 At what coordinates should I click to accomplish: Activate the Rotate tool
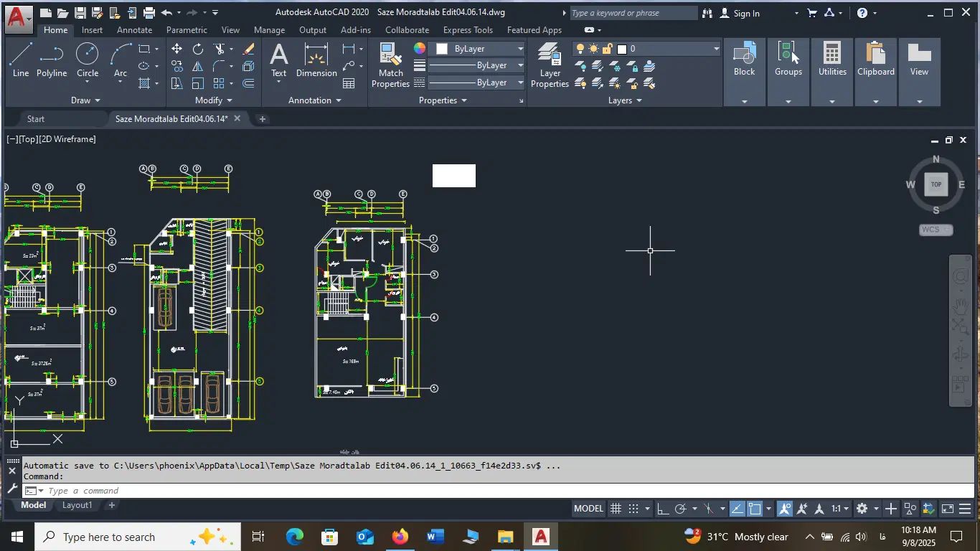(197, 49)
